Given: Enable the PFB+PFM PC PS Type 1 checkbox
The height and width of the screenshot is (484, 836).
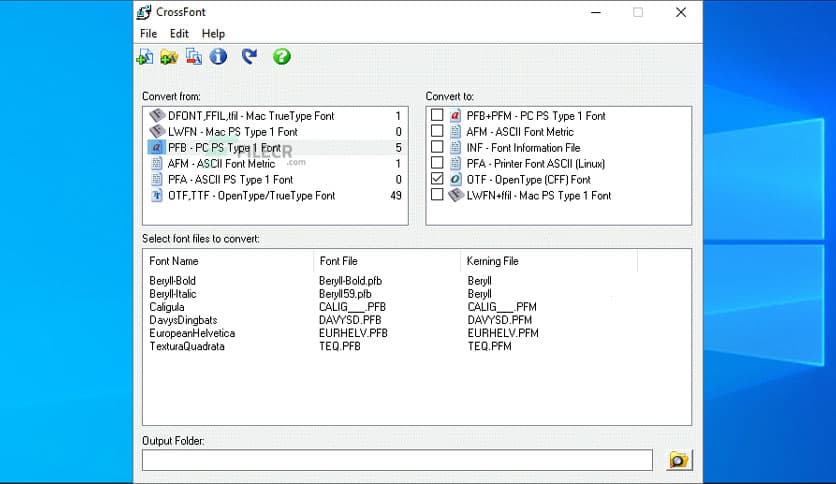Looking at the screenshot, I should tap(437, 115).
